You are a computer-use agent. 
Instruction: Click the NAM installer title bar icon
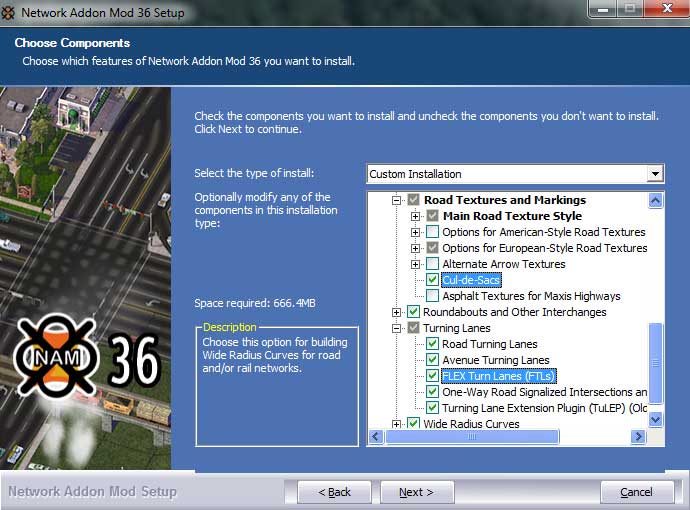point(8,12)
